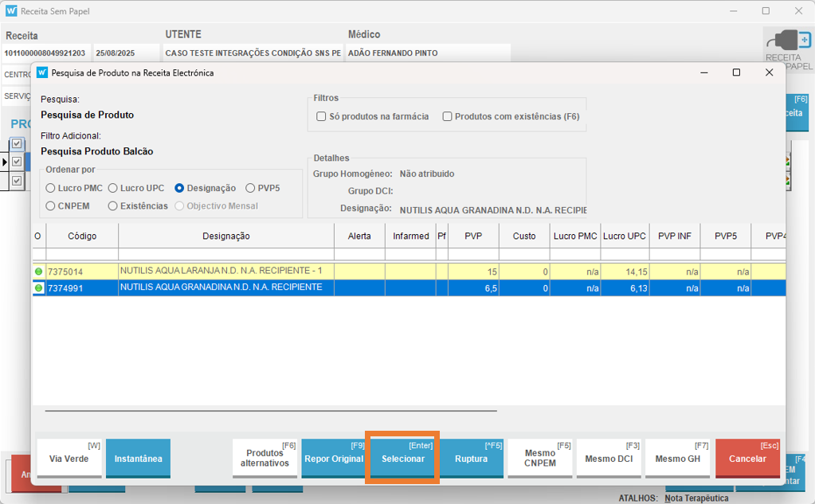Click the PVP column header
This screenshot has width=815, height=504.
click(473, 236)
